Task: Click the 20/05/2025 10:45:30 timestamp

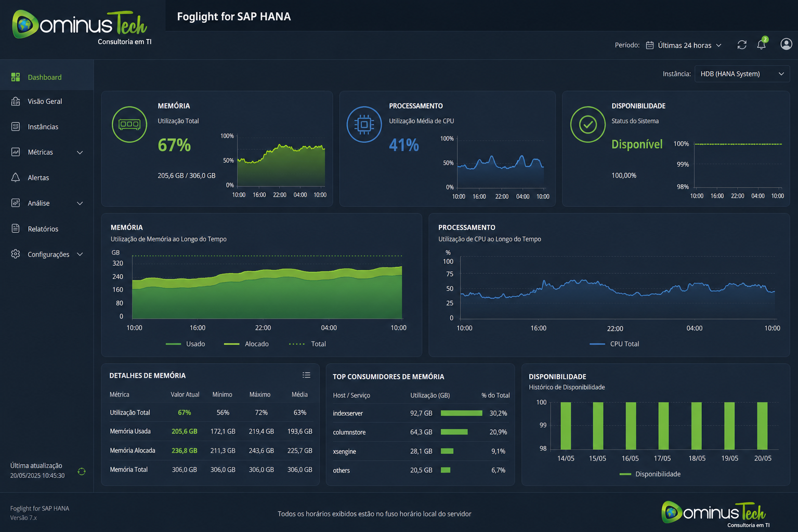Action: click(x=37, y=475)
